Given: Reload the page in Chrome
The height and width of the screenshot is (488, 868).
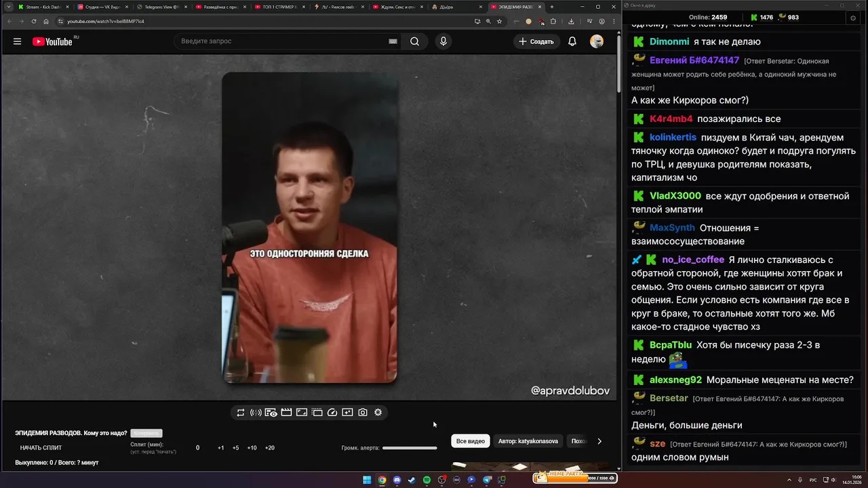Looking at the screenshot, I should click(x=34, y=21).
